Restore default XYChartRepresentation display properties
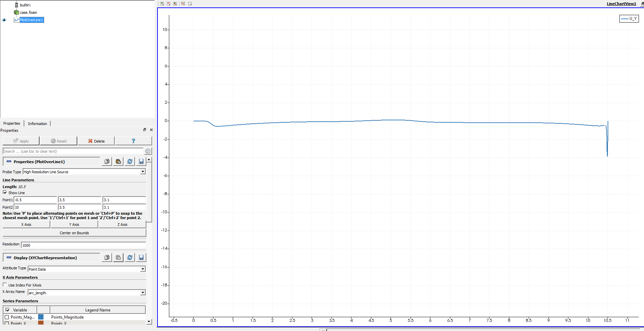644x331 pixels. [130, 258]
